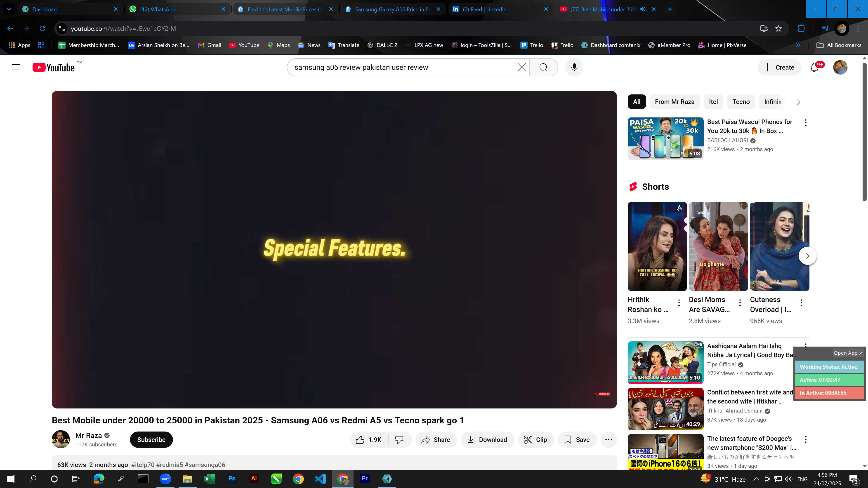Expand the tab search dropdown
This screenshot has height=488, width=868.
tap(9, 9)
